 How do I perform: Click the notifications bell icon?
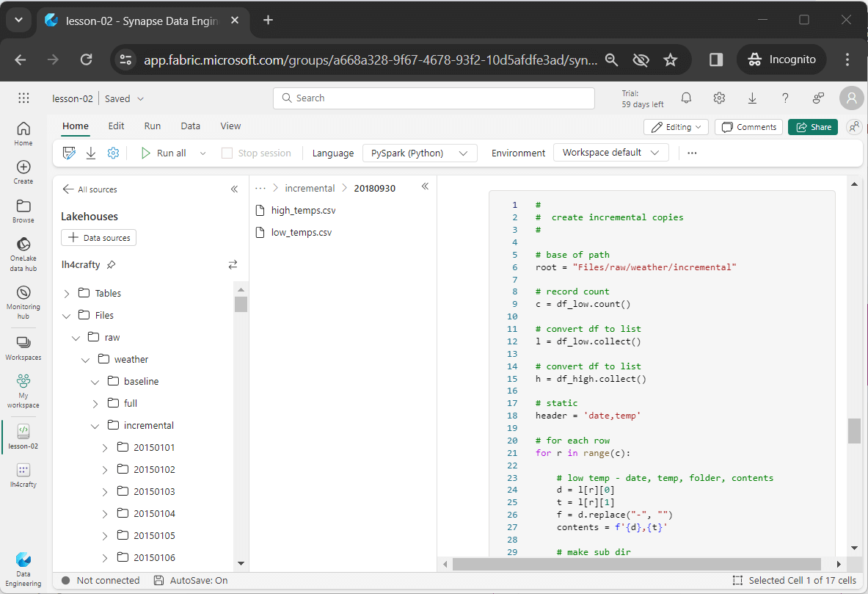pyautogui.click(x=686, y=98)
